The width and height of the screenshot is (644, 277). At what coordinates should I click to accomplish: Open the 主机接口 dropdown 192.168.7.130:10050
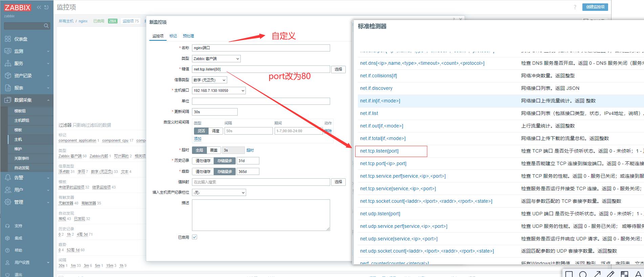pos(219,91)
